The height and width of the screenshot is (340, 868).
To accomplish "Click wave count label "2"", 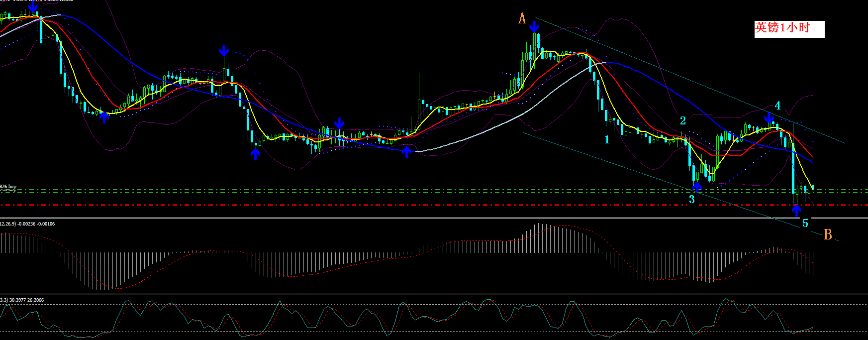I will click(x=683, y=120).
